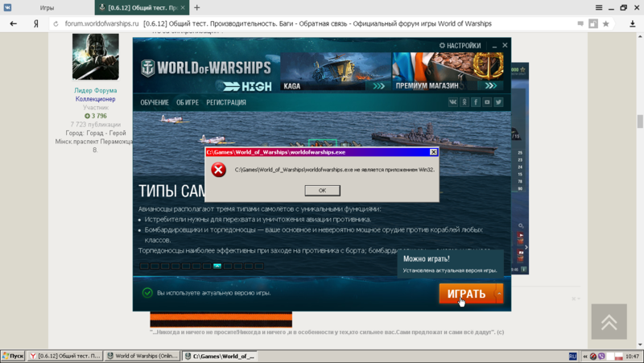Go back in the browser
644x363 pixels.
[13, 24]
